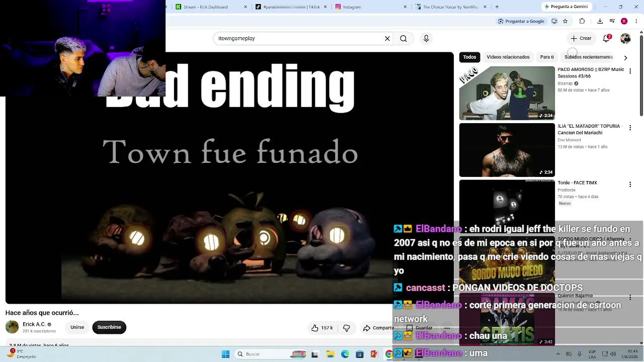This screenshot has width=644, height=362.
Task: Click the install app icon in address bar
Action: click(554, 21)
